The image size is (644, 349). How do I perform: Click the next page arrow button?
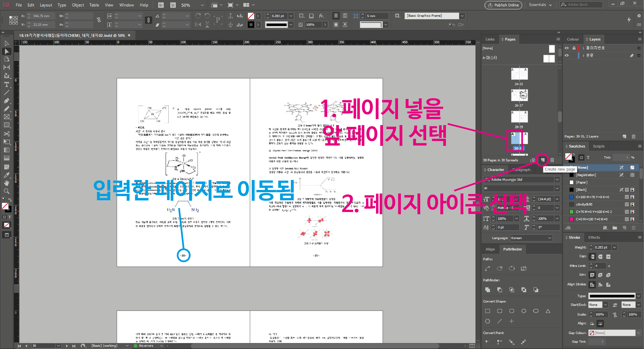(66, 346)
